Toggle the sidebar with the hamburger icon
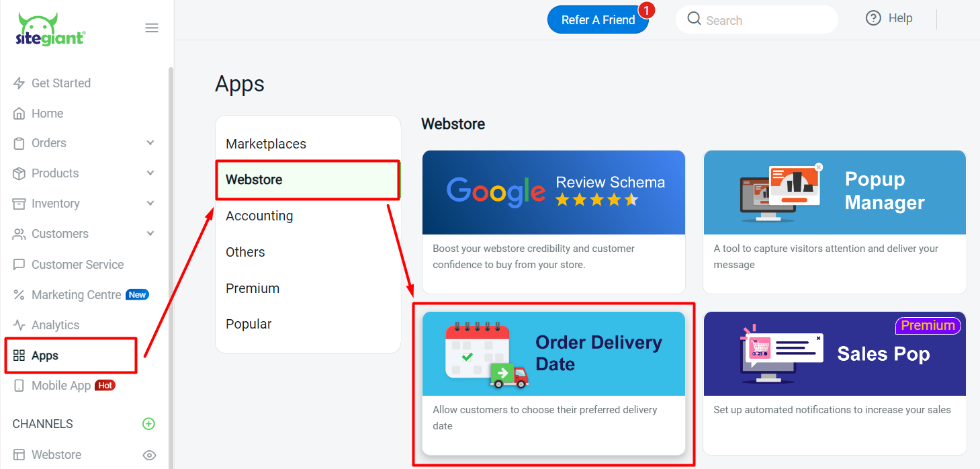Screen dimensions: 980x469 point(152,28)
